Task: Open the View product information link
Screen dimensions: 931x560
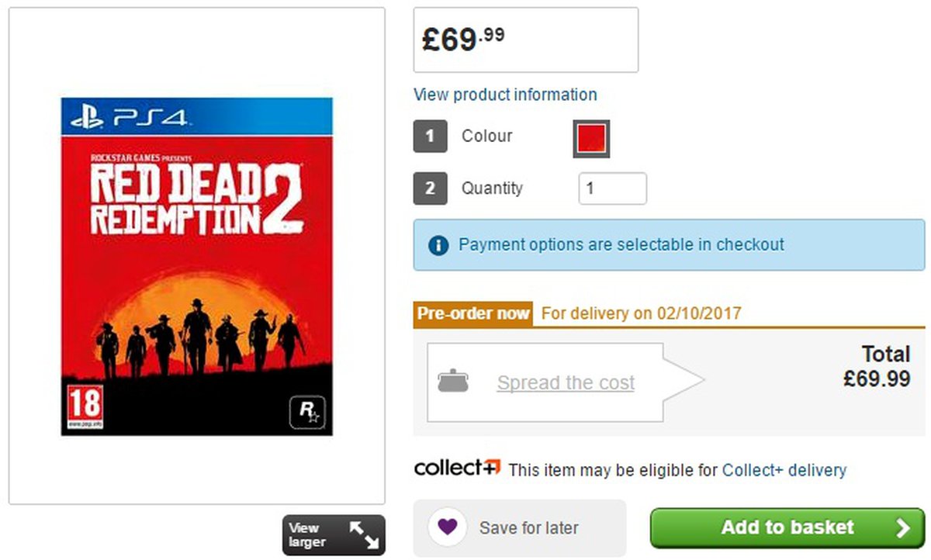Action: pos(505,95)
